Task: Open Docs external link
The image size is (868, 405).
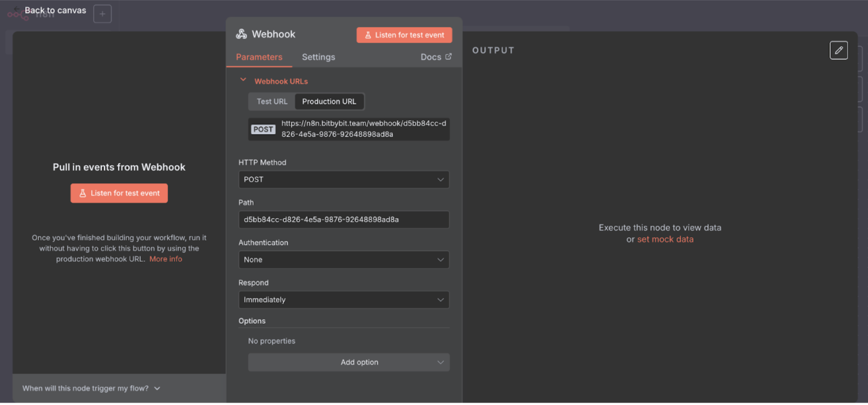Action: [436, 57]
